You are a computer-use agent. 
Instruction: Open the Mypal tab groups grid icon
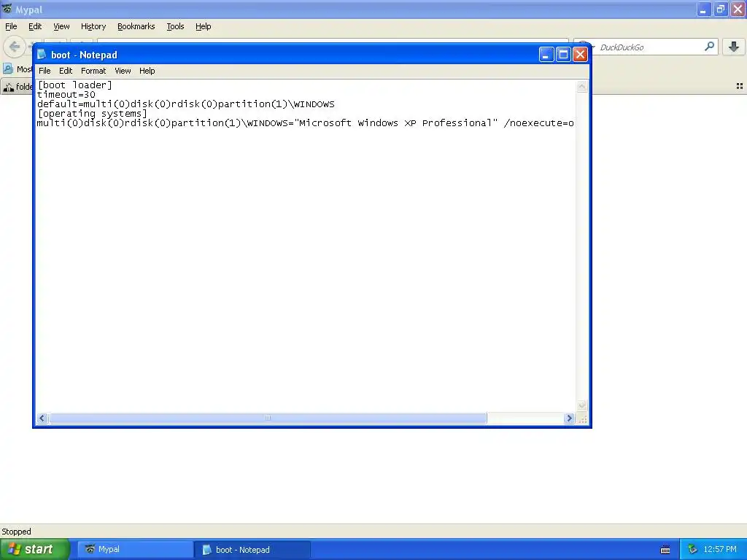click(x=740, y=86)
